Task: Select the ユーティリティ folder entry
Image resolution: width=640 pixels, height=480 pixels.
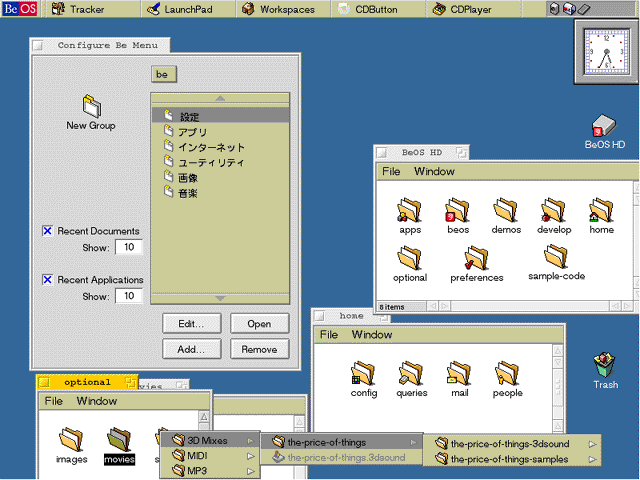Action: (x=220, y=162)
